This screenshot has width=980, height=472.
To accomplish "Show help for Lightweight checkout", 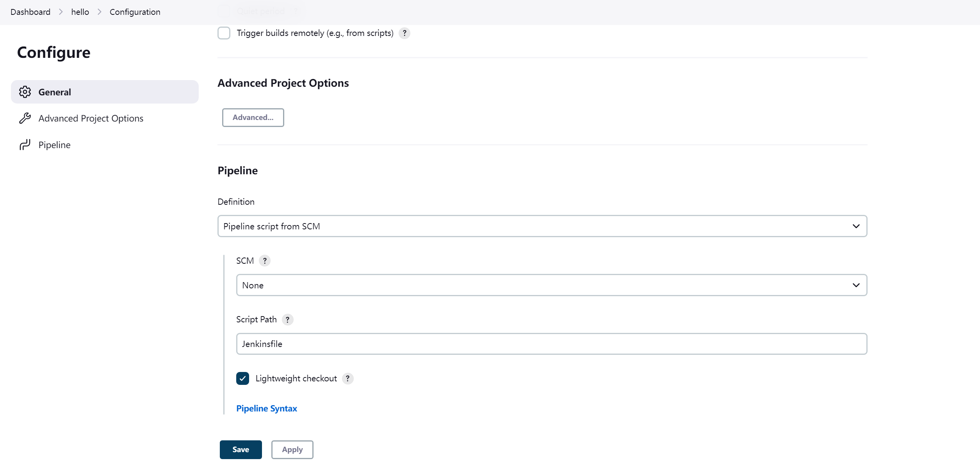I will click(x=347, y=379).
